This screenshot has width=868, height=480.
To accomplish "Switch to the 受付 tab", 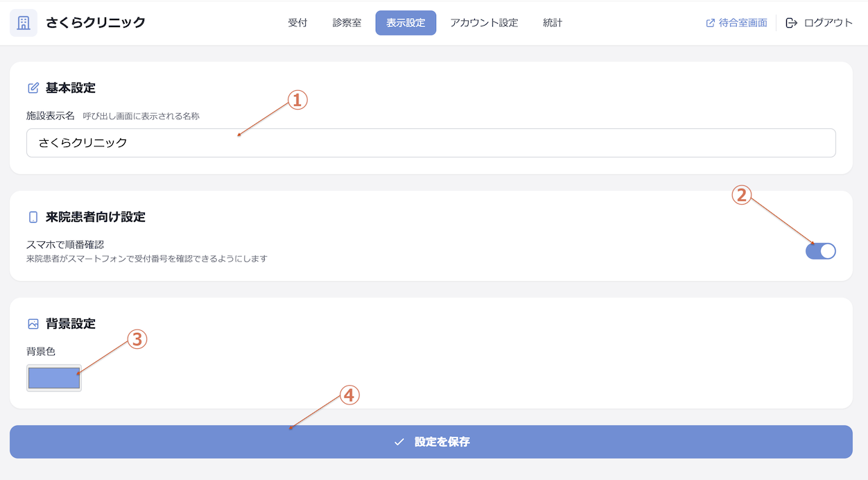I will pyautogui.click(x=297, y=22).
